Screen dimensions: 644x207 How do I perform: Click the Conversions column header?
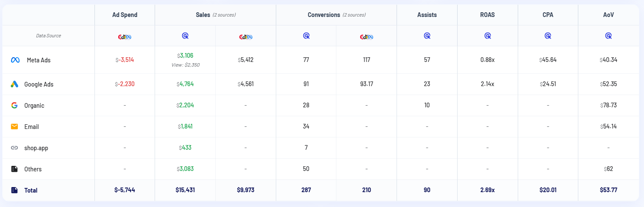(324, 15)
